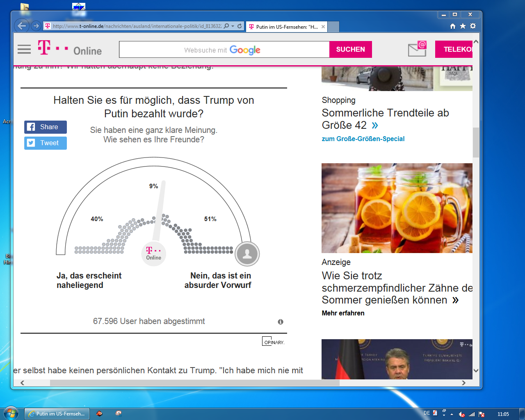Refresh the page using reload icon
The height and width of the screenshot is (420, 525).
click(240, 26)
